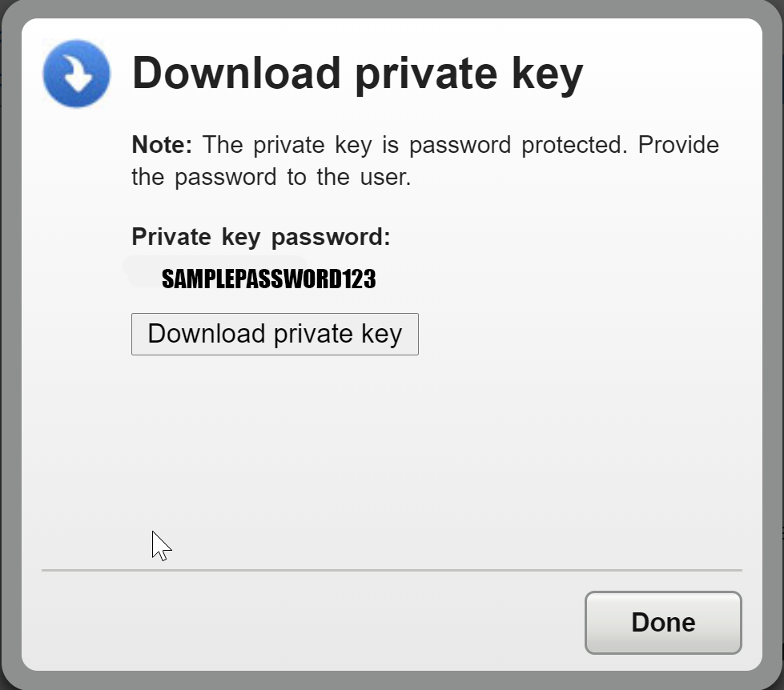The height and width of the screenshot is (690, 784).
Task: Select the SAMPLEPASSWORD123 password text
Action: [268, 279]
